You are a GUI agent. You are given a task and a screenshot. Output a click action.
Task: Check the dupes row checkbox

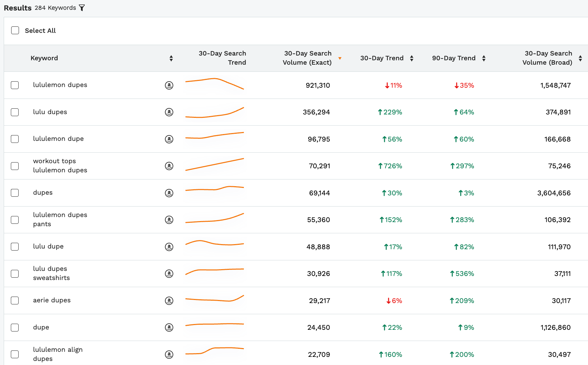coord(15,193)
